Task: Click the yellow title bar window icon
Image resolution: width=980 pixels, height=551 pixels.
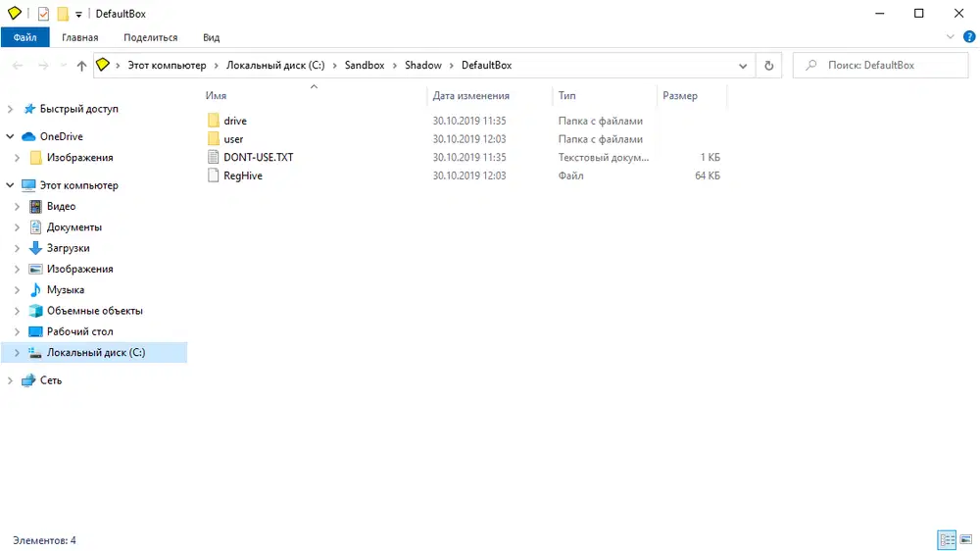Action: tap(15, 13)
